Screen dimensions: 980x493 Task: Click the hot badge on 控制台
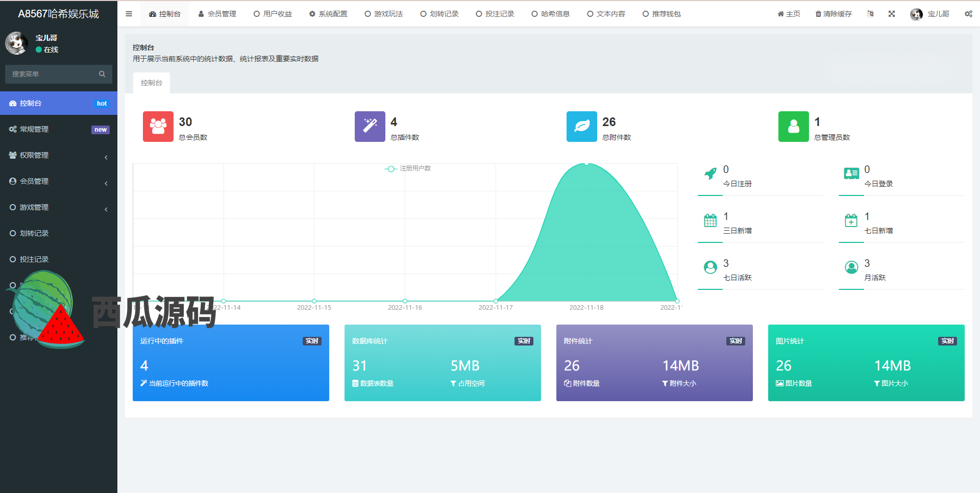point(102,104)
